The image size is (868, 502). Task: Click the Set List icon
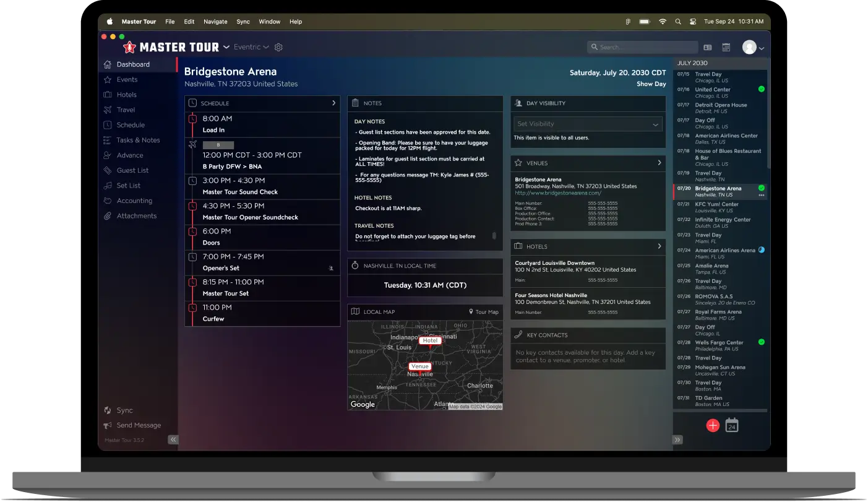pos(108,186)
